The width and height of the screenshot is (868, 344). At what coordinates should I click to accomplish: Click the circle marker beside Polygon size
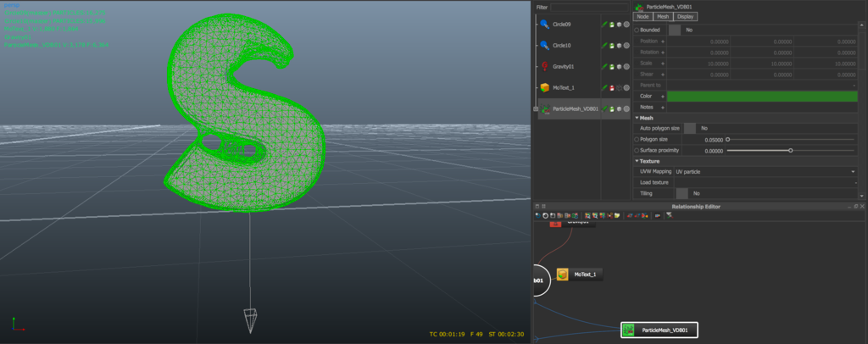[x=637, y=139]
